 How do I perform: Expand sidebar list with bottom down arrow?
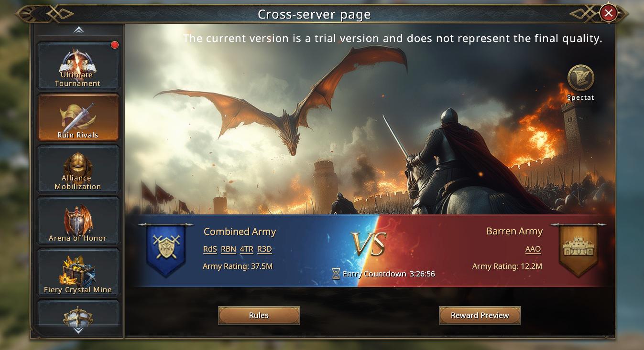click(78, 330)
